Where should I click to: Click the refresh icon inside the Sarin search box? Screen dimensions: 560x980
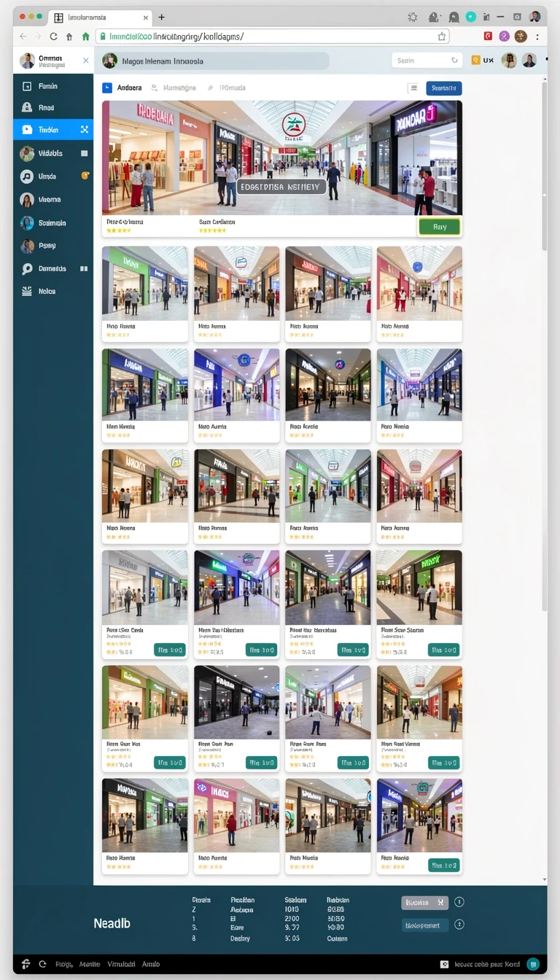455,61
